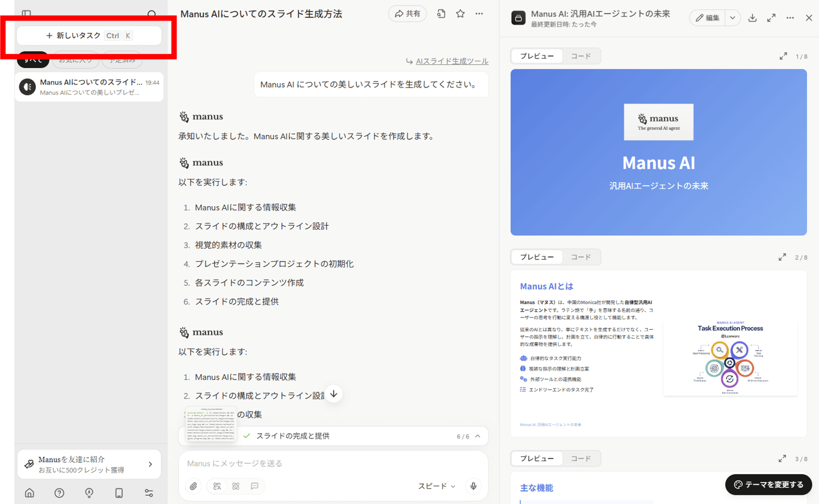819x504 pixels.
Task: Switch slide 1 to プレビュー tab
Action: click(x=537, y=56)
